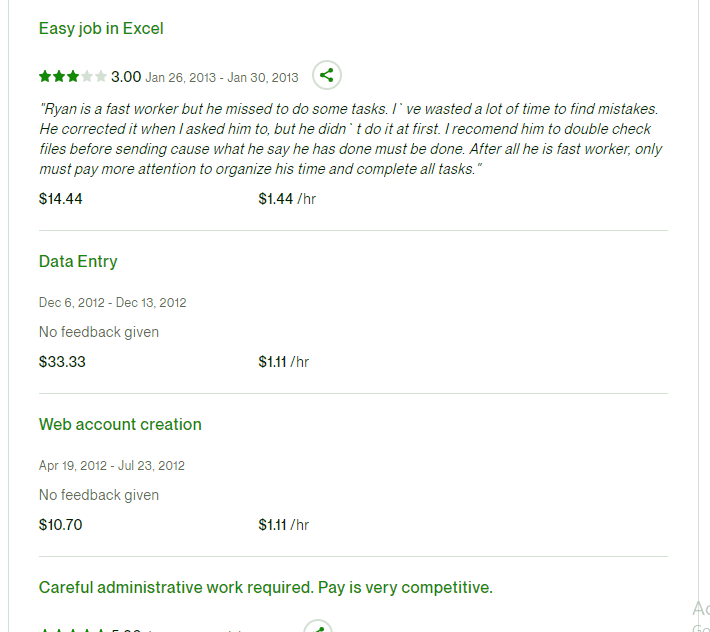Click No feedback given under Data Entry
The width and height of the screenshot is (710, 632).
(x=99, y=332)
